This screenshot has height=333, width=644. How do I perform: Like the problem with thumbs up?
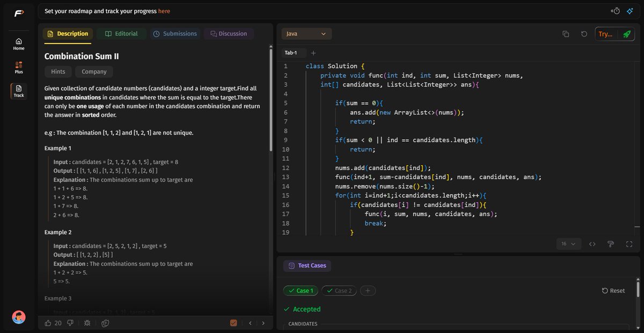[x=48, y=323]
